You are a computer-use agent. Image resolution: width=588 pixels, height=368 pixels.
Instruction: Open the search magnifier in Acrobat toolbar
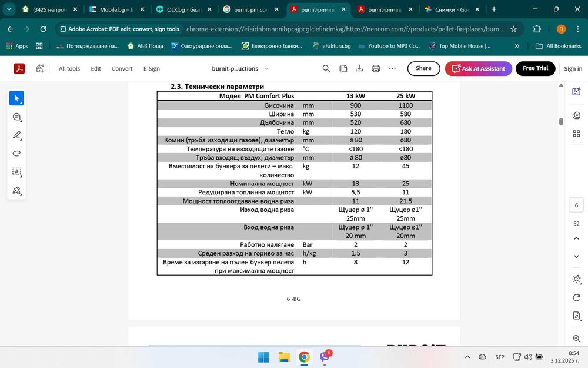pyautogui.click(x=326, y=68)
